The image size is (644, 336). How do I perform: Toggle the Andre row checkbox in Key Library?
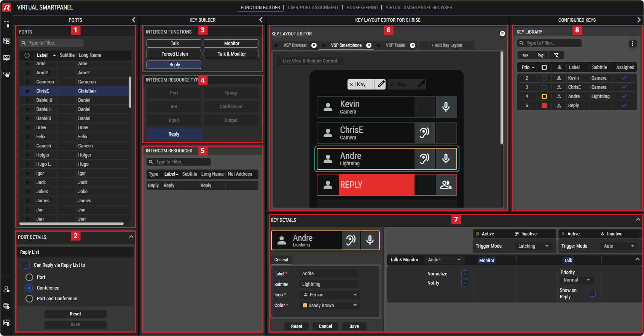click(x=544, y=96)
